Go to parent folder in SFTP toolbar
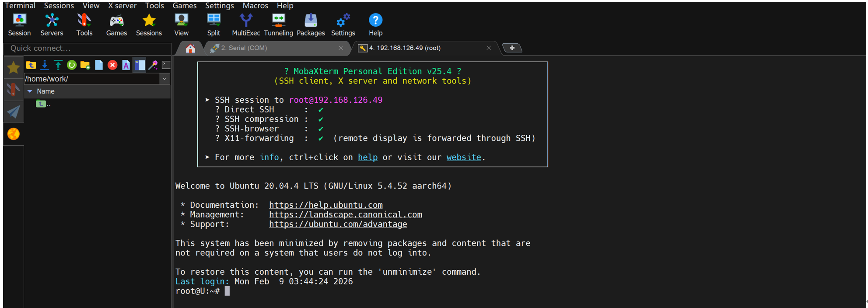Image resolution: width=868 pixels, height=308 pixels. pyautogui.click(x=31, y=65)
